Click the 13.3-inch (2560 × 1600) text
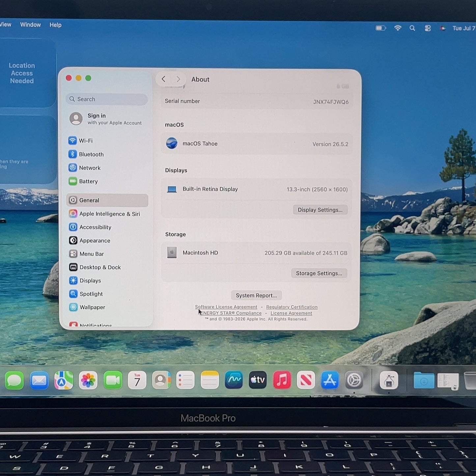This screenshot has width=476, height=476. click(x=317, y=189)
